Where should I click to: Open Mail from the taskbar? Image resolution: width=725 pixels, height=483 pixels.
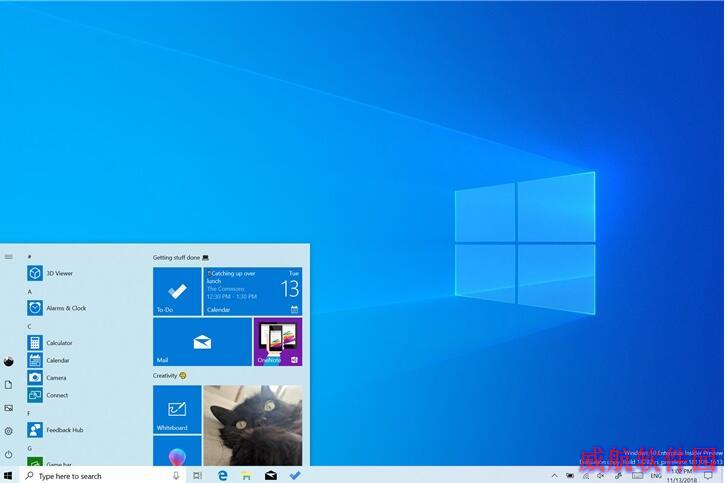point(271,475)
